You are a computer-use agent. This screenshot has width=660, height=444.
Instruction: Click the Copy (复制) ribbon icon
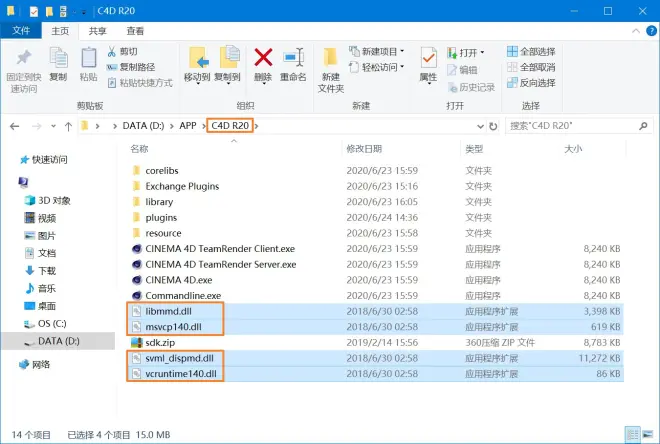point(59,58)
